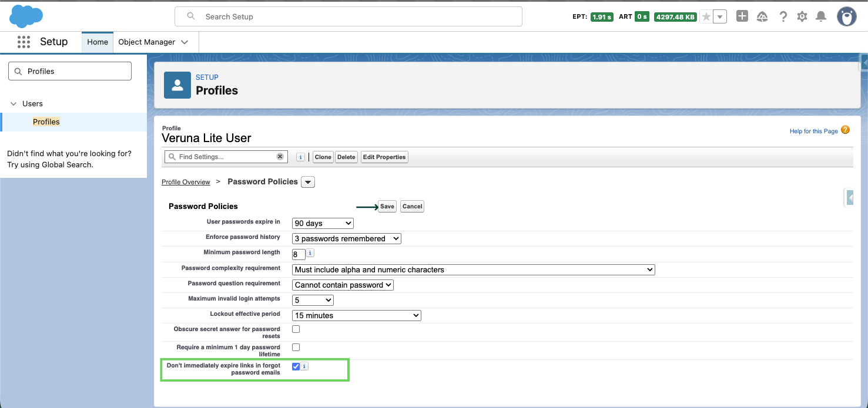Open the Help question mark icon
The image size is (868, 408).
(783, 16)
